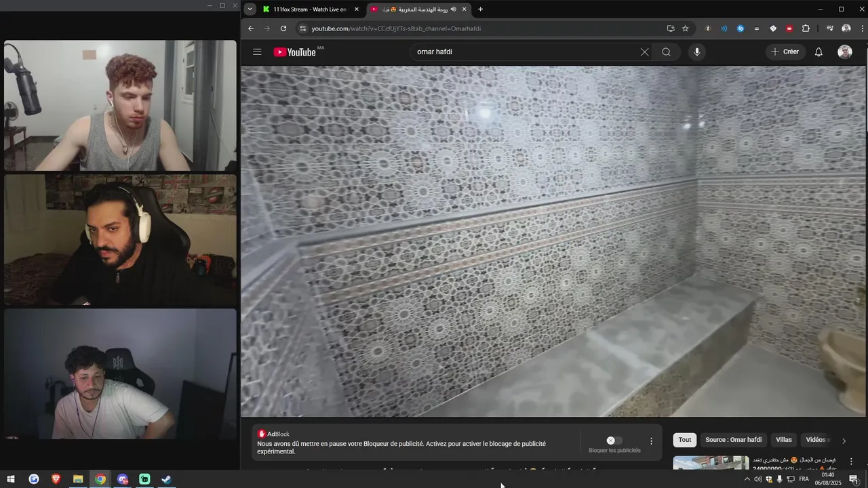
Task: Select the 'Tout' filter chip
Action: (x=685, y=440)
